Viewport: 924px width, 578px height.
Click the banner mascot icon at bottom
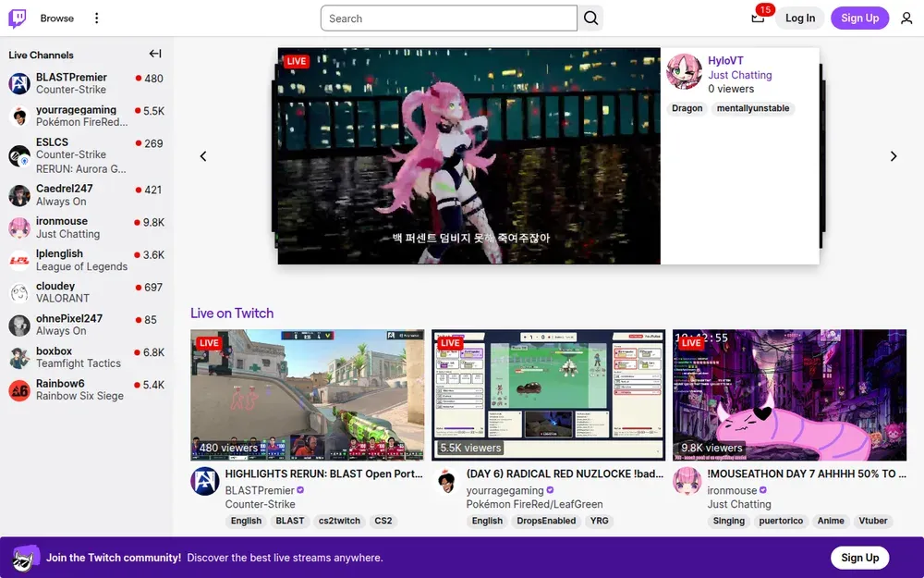26,558
